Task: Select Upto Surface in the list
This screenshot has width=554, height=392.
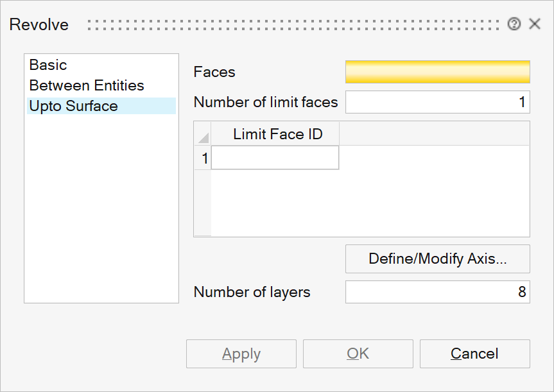Action: tap(74, 106)
